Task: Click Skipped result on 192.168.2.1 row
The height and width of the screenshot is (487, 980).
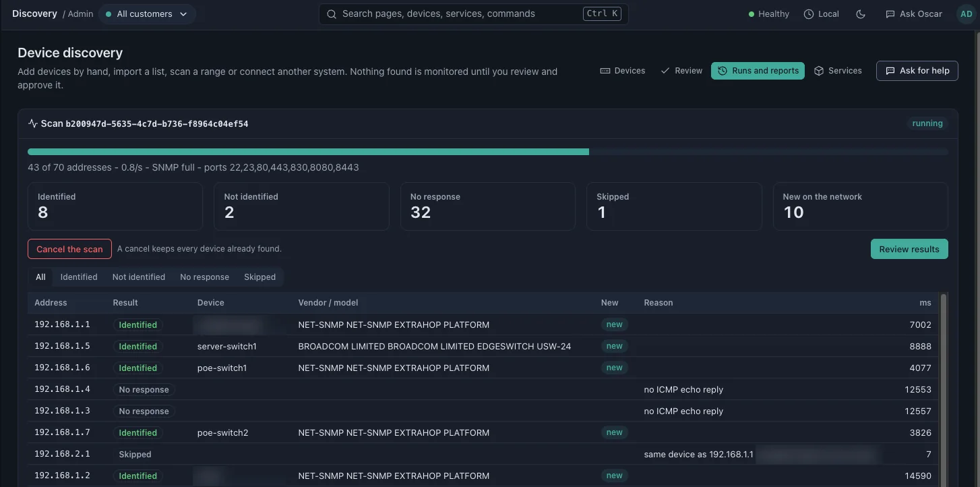Action: [x=135, y=454]
